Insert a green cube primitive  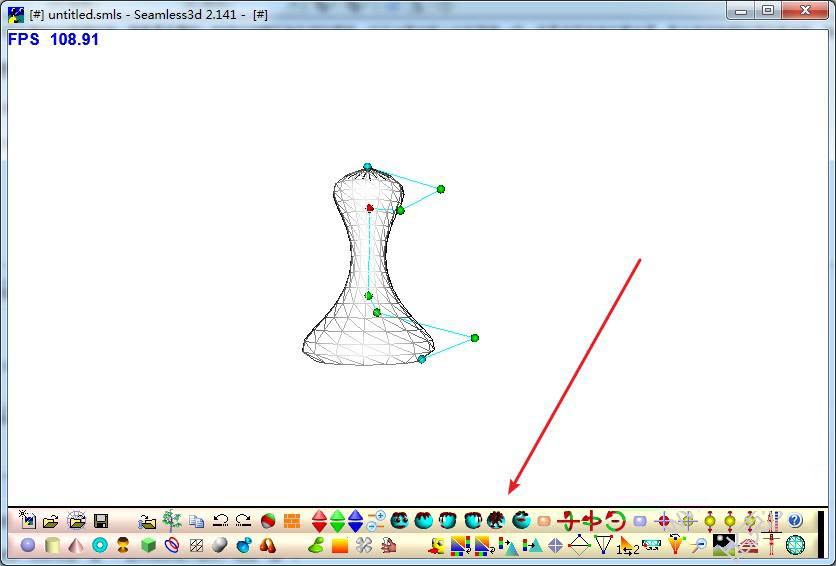pos(148,545)
